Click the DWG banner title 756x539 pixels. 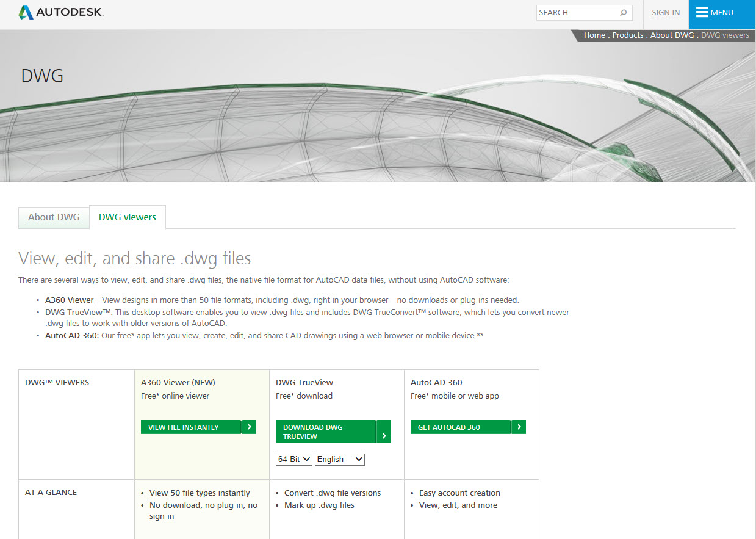coord(42,76)
